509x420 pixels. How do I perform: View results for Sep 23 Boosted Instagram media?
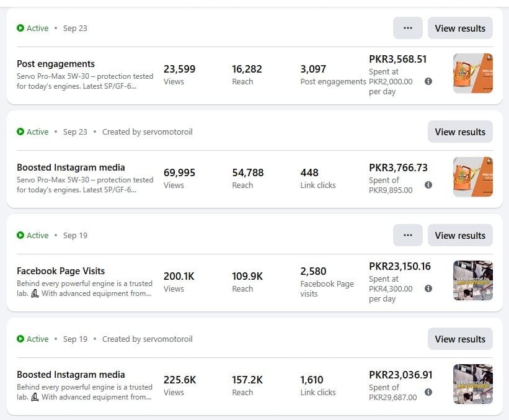(x=460, y=132)
